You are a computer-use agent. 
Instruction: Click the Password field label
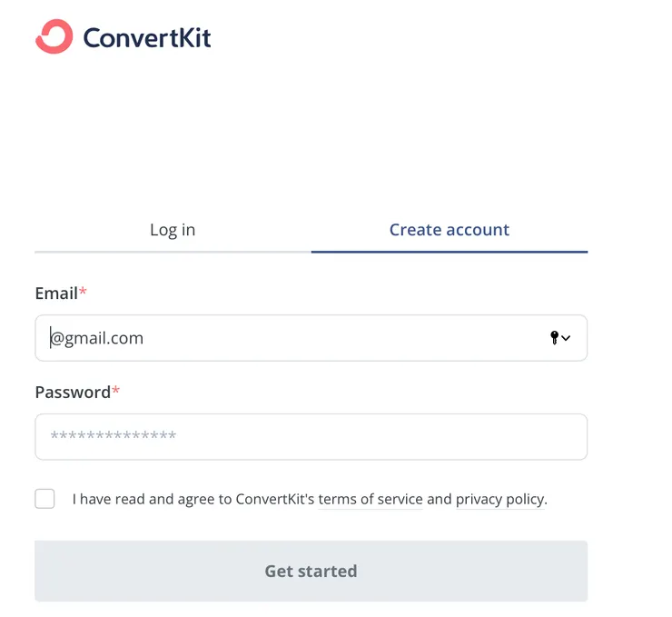73,393
